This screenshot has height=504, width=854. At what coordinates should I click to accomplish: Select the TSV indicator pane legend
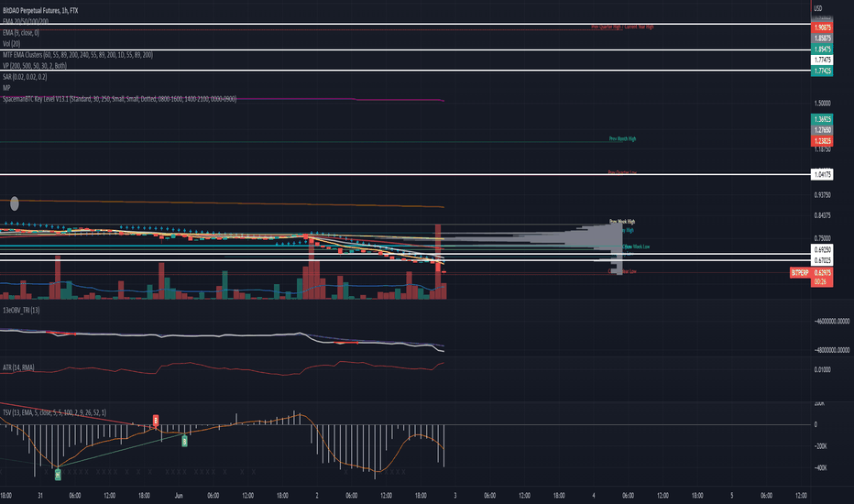tap(54, 412)
